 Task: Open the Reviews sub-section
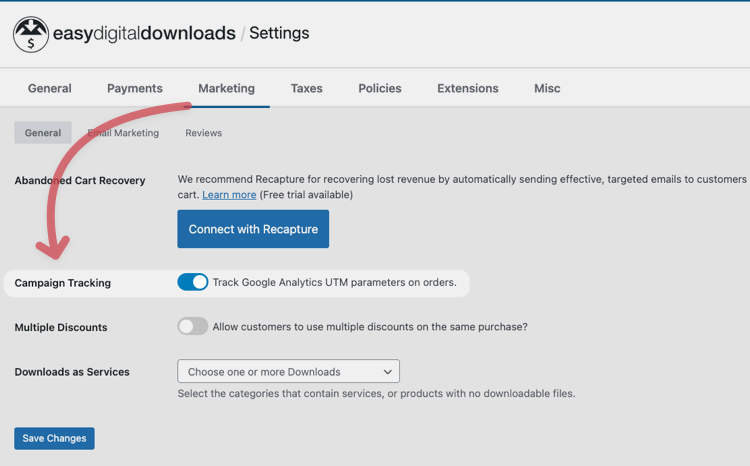click(x=204, y=133)
